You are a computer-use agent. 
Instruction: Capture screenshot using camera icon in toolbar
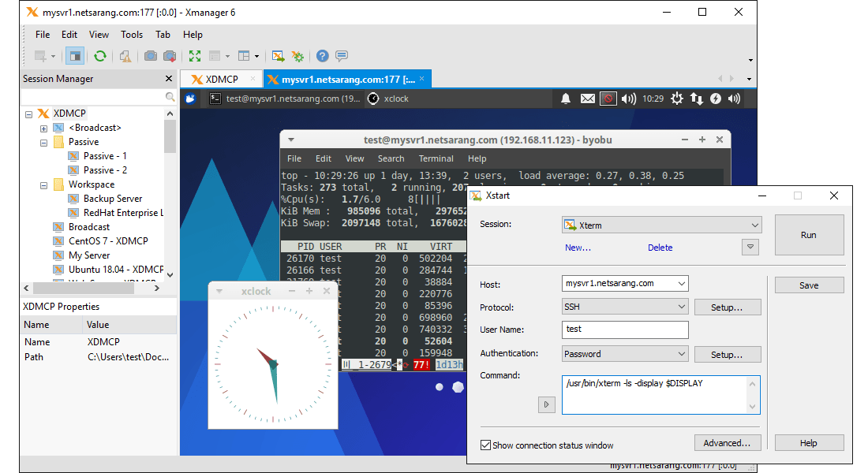click(x=149, y=56)
